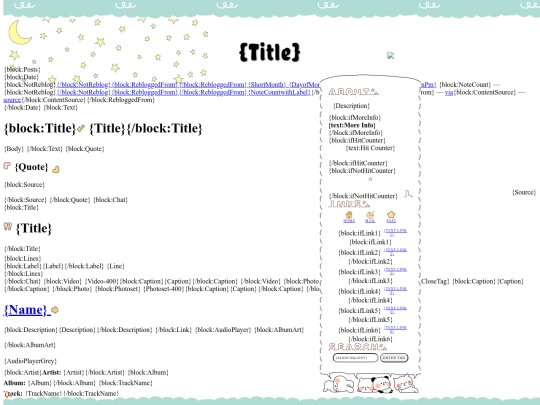Click the small icon following the {Name} link

point(55,310)
